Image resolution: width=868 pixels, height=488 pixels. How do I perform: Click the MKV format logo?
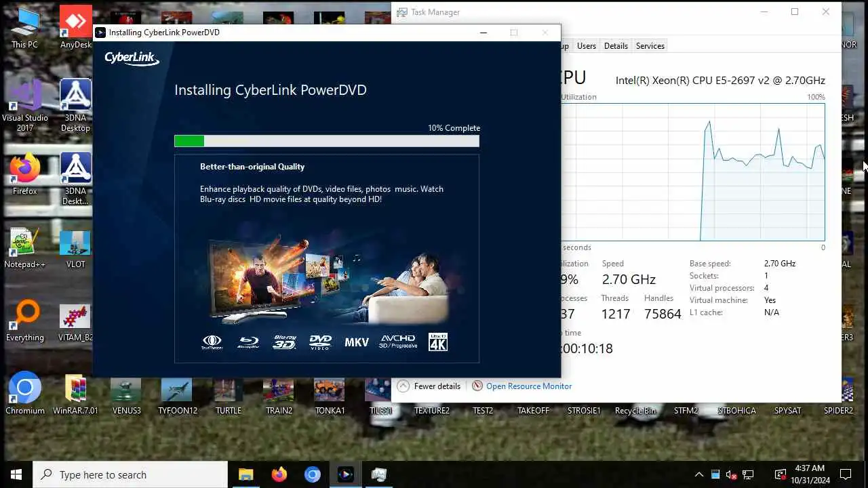(x=357, y=342)
